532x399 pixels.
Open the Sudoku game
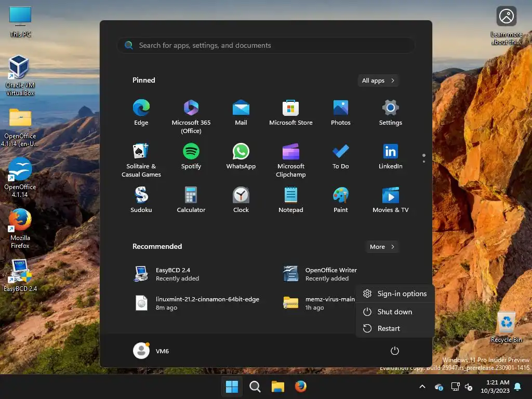[141, 200]
